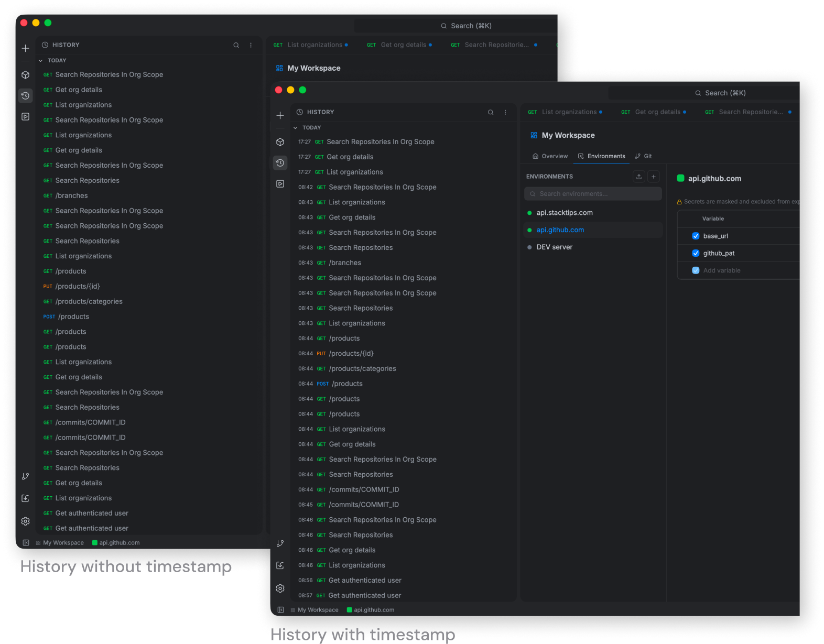Click the green api.github.com environment color square
Image resolution: width=824 pixels, height=644 pixels.
[x=681, y=178]
